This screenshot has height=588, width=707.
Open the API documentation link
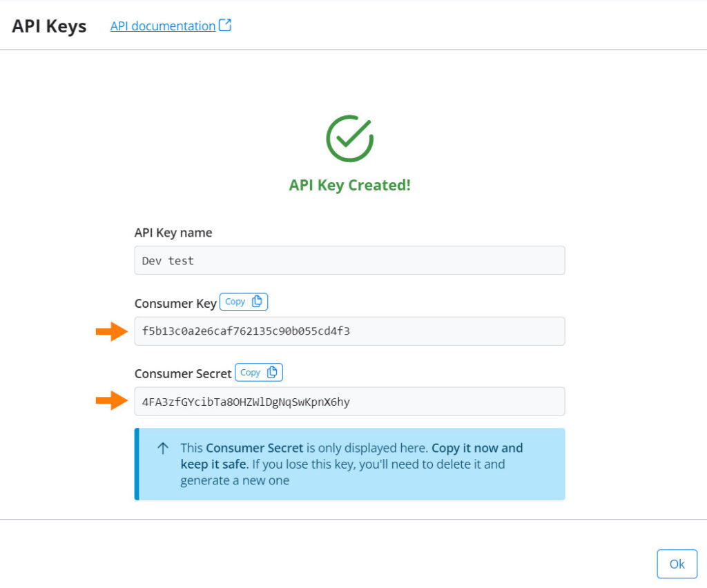(164, 26)
